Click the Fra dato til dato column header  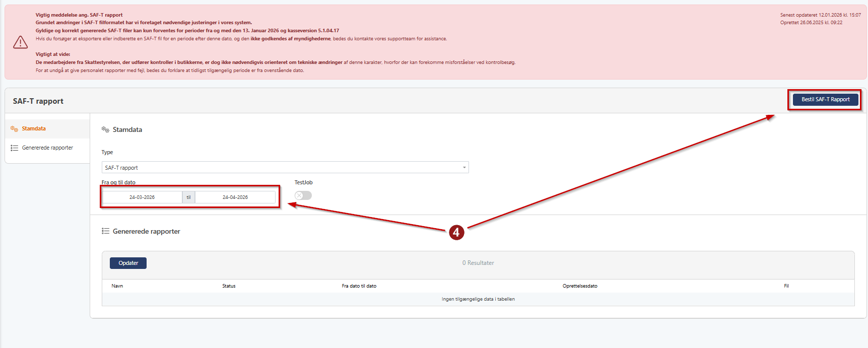point(359,286)
